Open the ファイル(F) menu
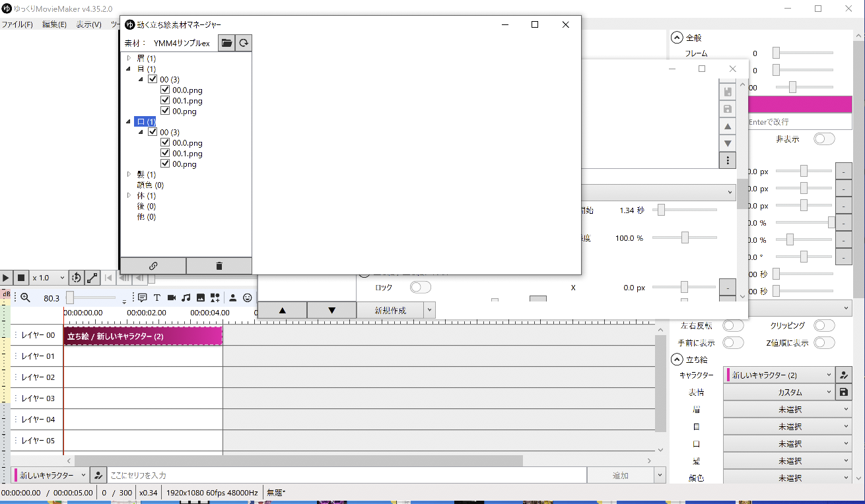 coord(17,24)
